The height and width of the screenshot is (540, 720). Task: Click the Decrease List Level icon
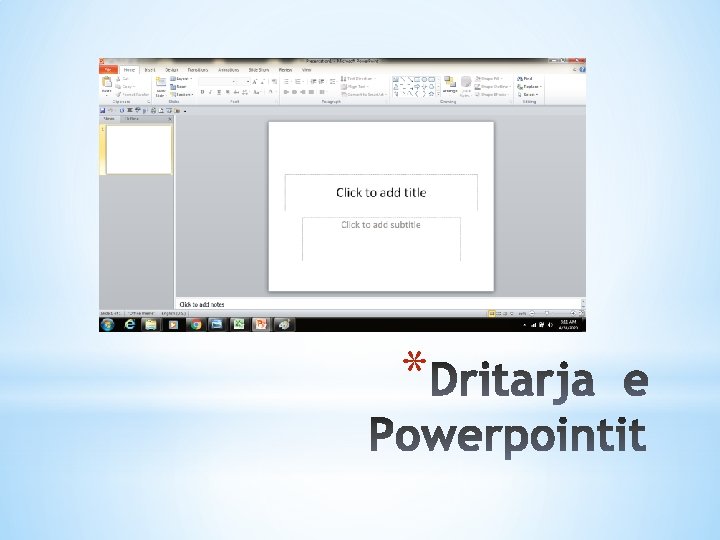pos(313,82)
